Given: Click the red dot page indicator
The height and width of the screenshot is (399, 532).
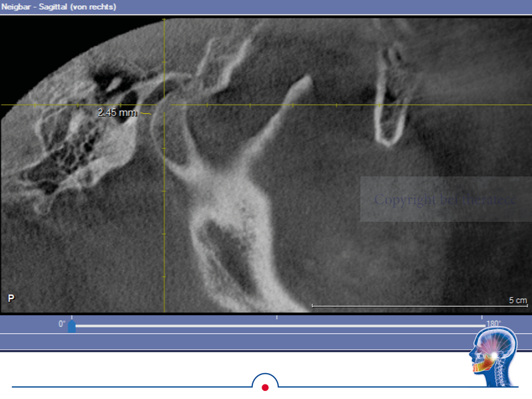Looking at the screenshot, I should 265,387.
